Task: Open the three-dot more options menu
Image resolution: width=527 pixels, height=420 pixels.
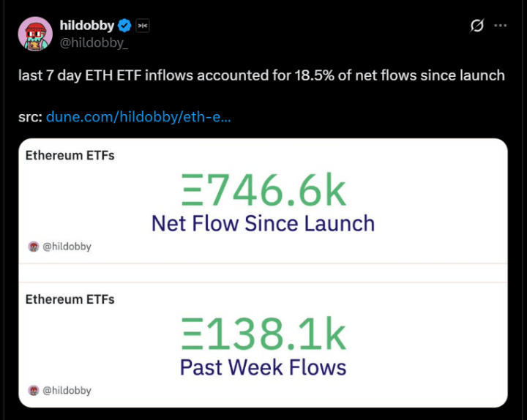Action: tap(501, 26)
